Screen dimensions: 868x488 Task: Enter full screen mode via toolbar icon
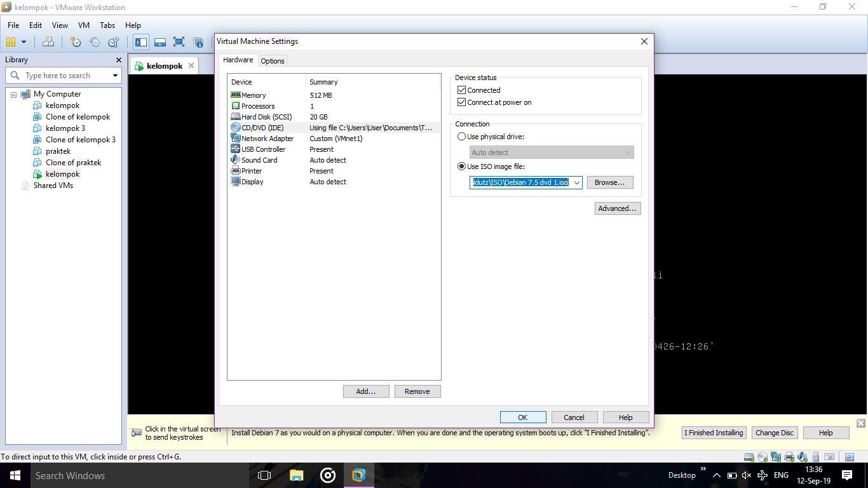[179, 42]
